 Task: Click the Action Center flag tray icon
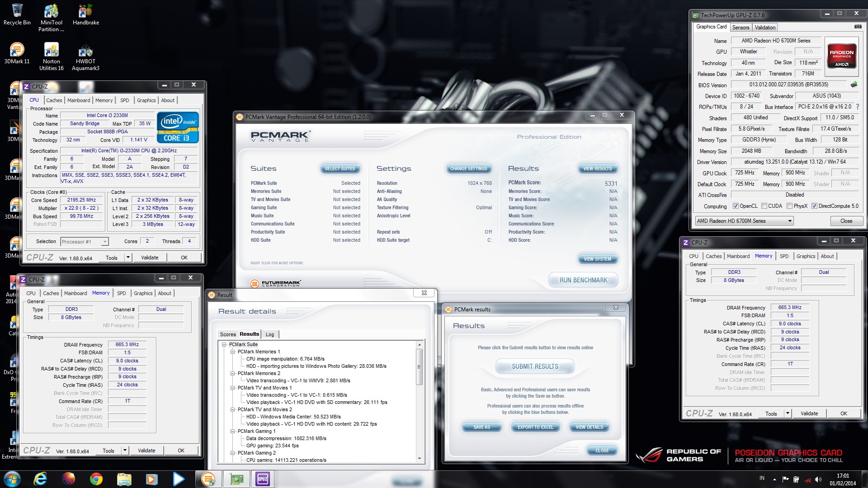tap(785, 479)
